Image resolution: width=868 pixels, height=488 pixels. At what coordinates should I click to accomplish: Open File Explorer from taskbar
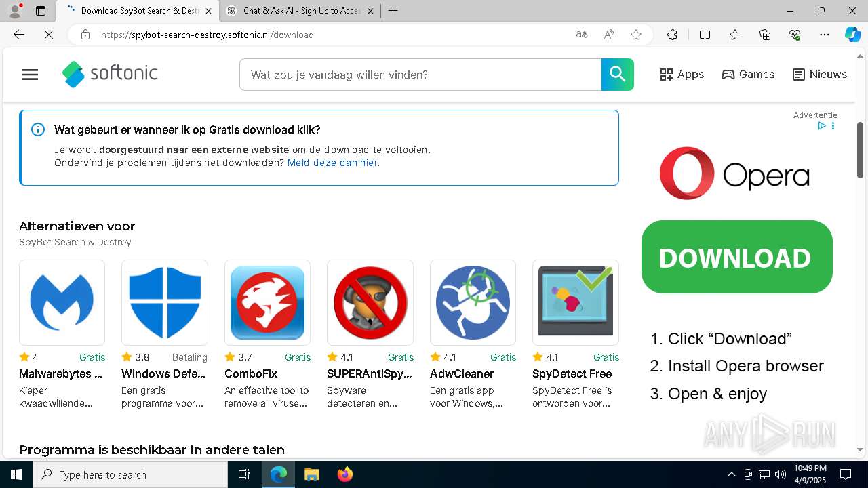pos(311,474)
